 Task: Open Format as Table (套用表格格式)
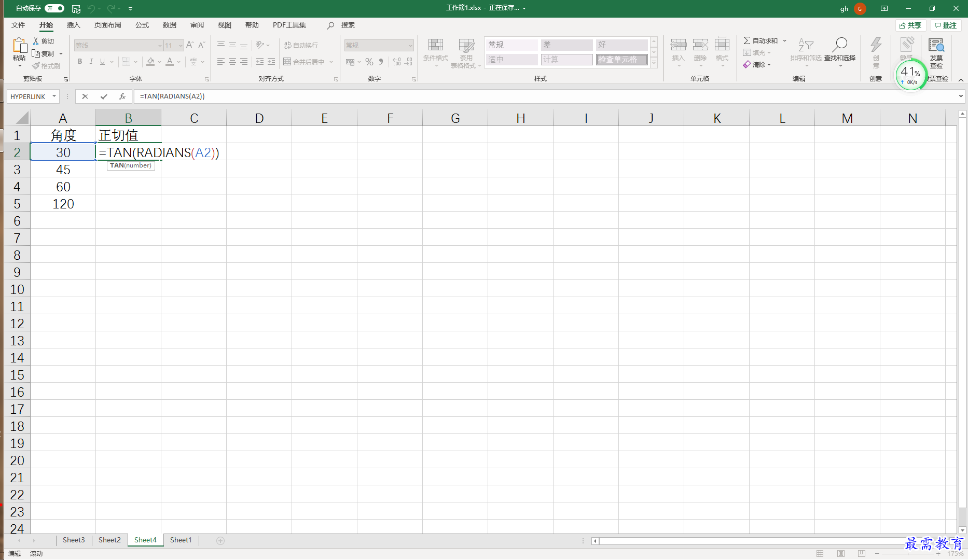coord(466,52)
